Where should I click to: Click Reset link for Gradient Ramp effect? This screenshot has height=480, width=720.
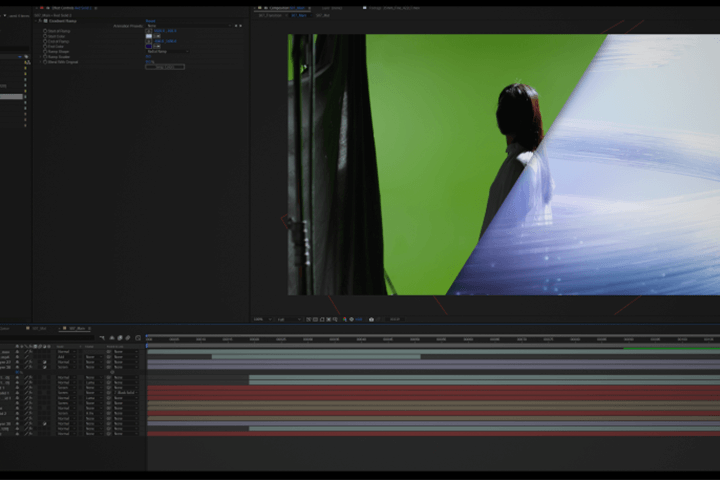[150, 20]
